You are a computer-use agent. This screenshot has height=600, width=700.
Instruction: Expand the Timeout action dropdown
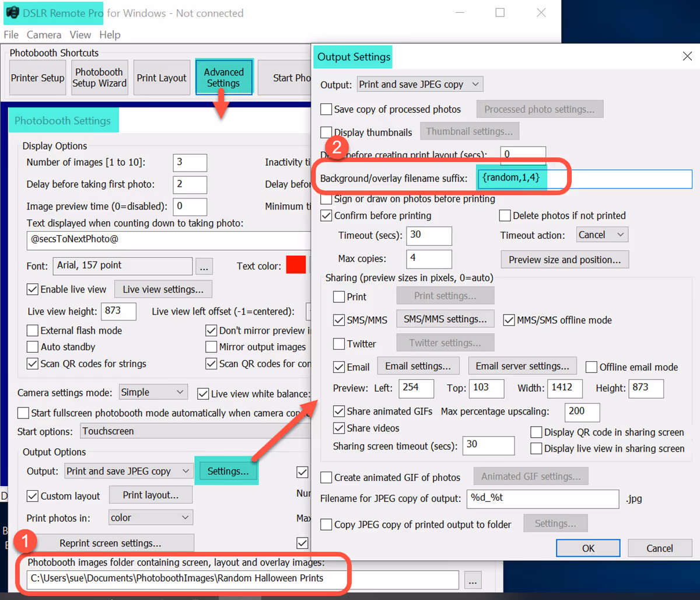pyautogui.click(x=603, y=235)
